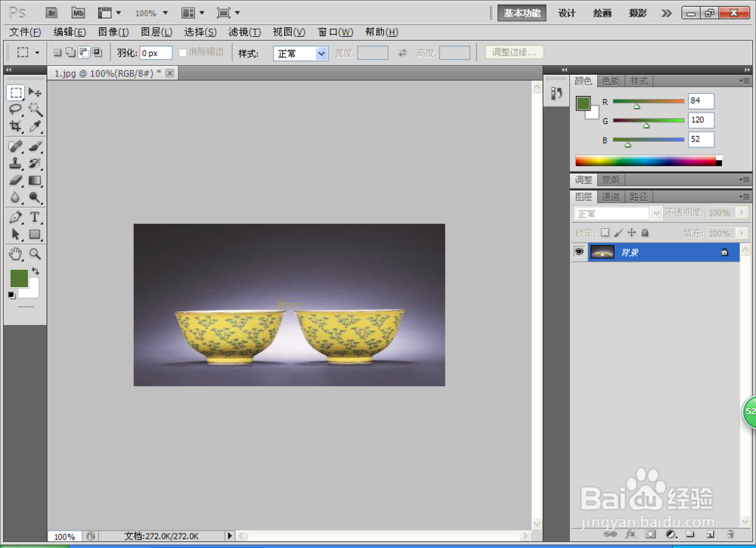This screenshot has height=548, width=756.
Task: Select the 设计 workspace
Action: pos(567,13)
